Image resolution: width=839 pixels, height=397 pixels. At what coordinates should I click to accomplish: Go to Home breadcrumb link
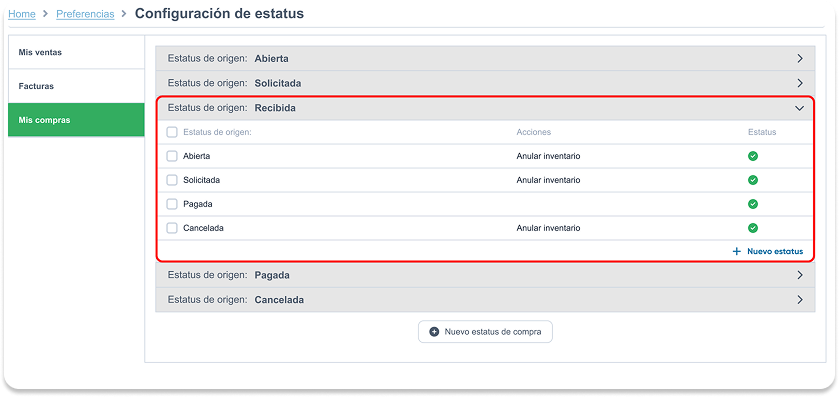[22, 14]
